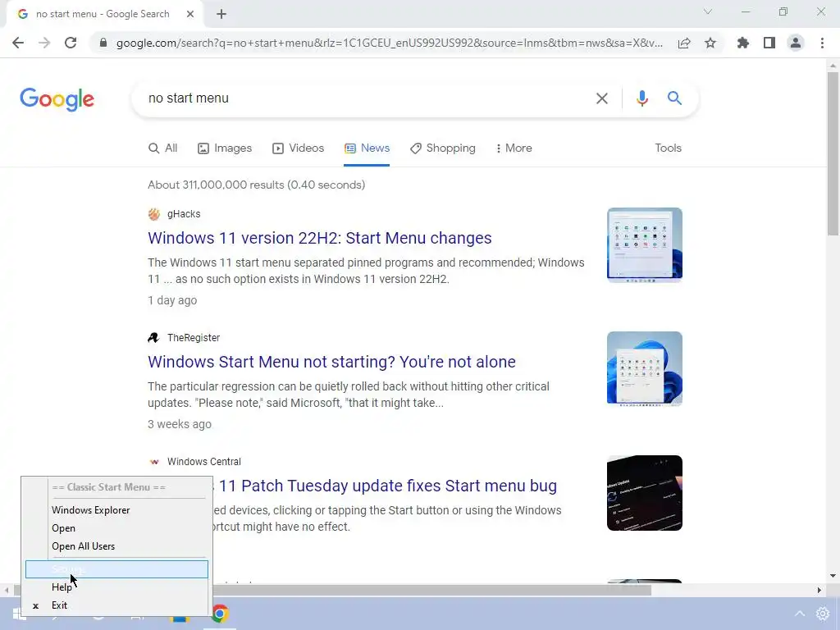Select the highlighted Settings menu entry
The height and width of the screenshot is (630, 840).
[x=116, y=569]
